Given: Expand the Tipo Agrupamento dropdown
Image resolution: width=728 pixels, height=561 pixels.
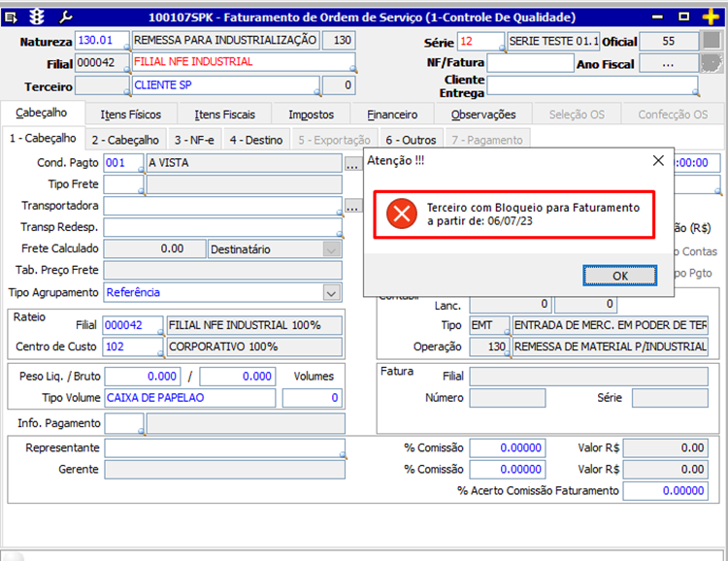Looking at the screenshot, I should tap(332, 293).
